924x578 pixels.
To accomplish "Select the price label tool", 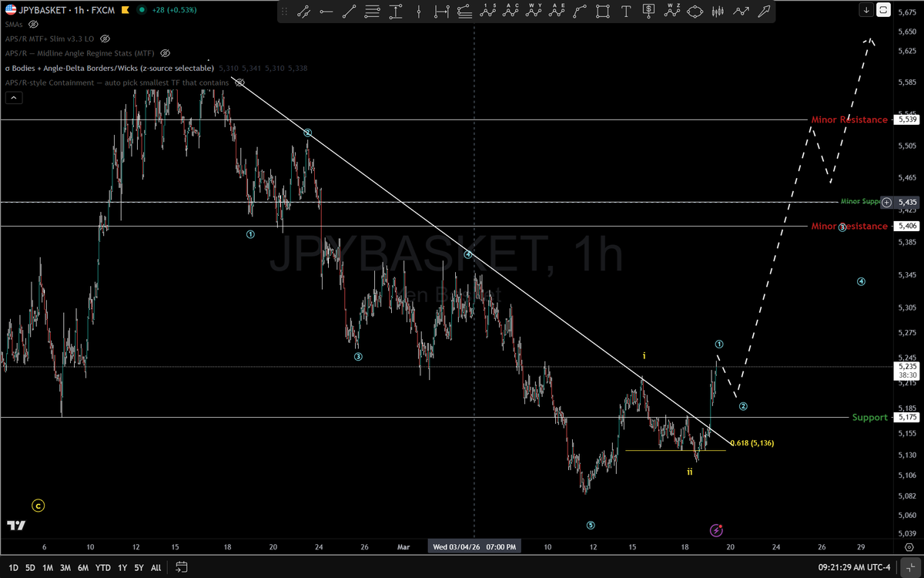I will coord(648,12).
